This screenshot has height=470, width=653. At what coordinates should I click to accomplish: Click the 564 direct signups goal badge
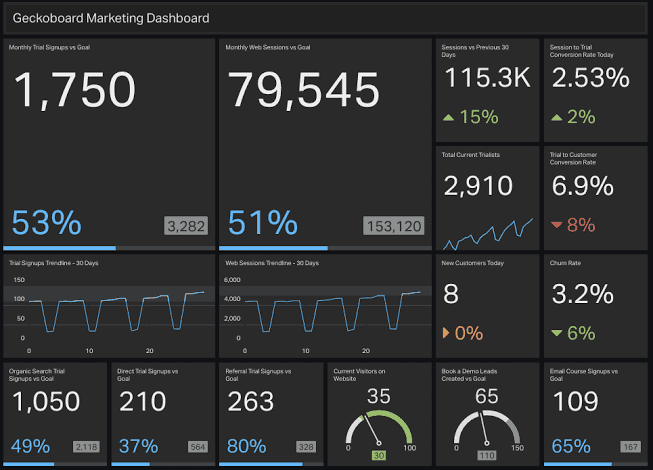coord(198,447)
